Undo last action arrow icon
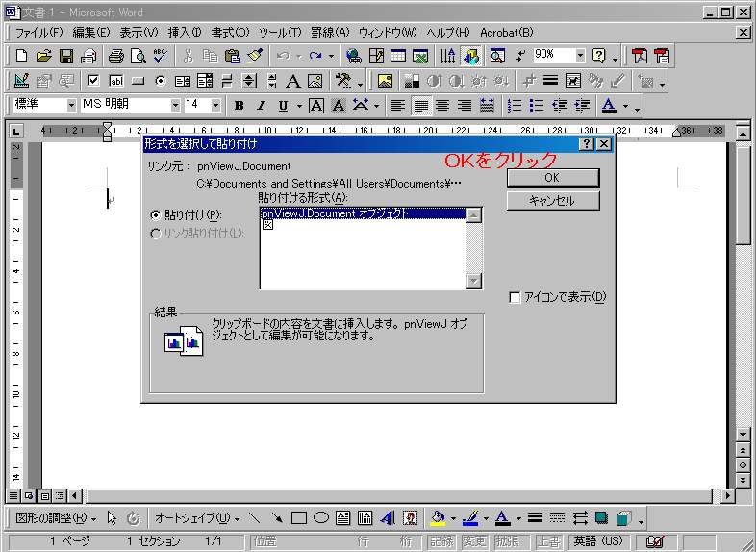Screen dimensions: 756x552 click(x=283, y=56)
